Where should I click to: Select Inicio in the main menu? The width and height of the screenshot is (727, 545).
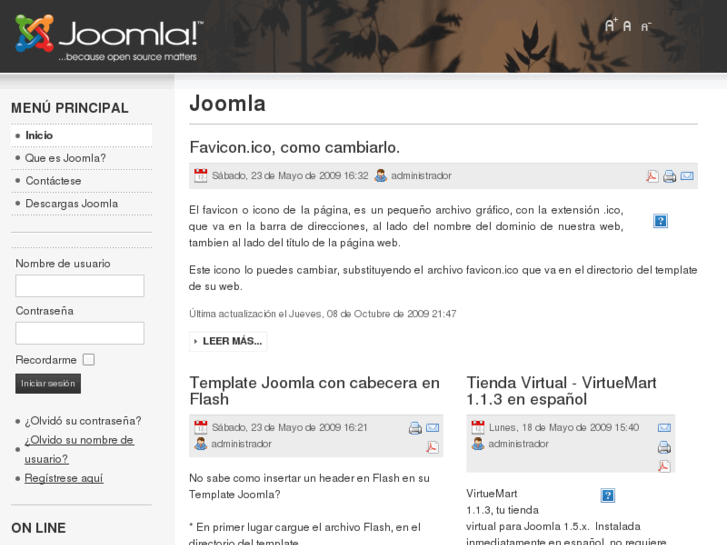click(82, 135)
